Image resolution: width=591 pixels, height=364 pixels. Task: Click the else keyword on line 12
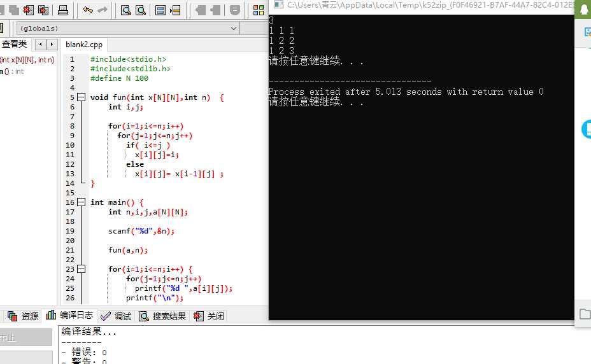135,164
